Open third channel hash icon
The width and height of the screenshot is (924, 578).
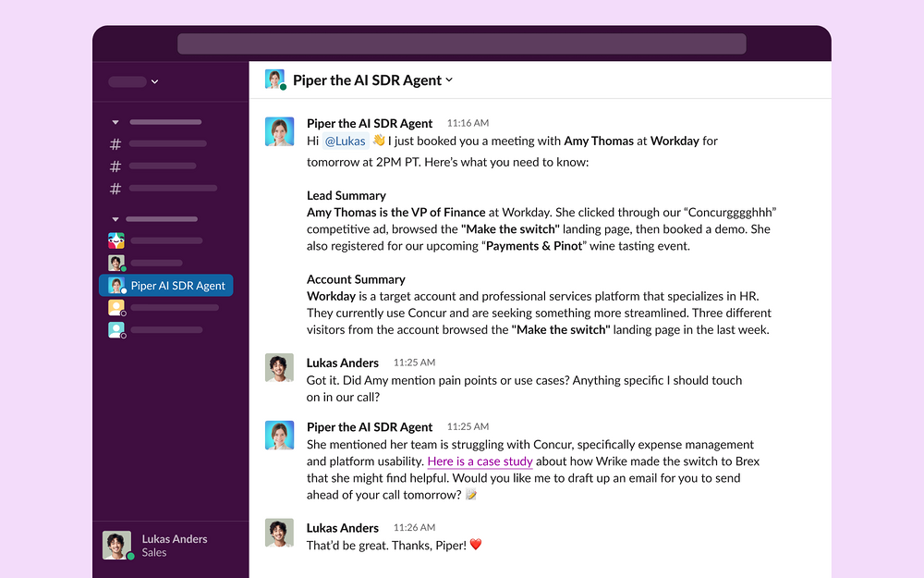[115, 189]
